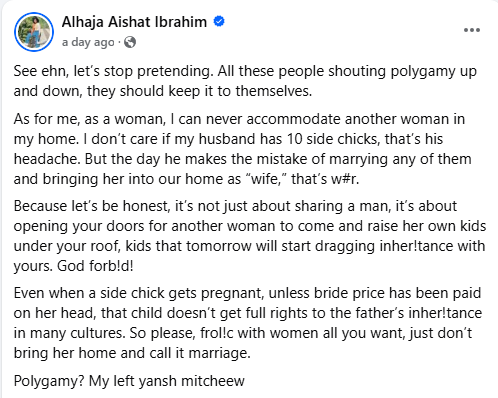Open the three-dot post options menu
The image size is (498, 398).
pyautogui.click(x=472, y=30)
